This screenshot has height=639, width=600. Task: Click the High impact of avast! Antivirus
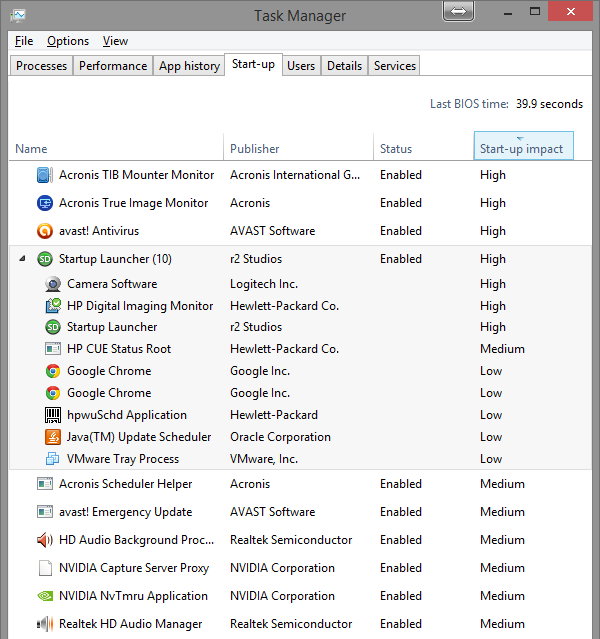click(493, 231)
